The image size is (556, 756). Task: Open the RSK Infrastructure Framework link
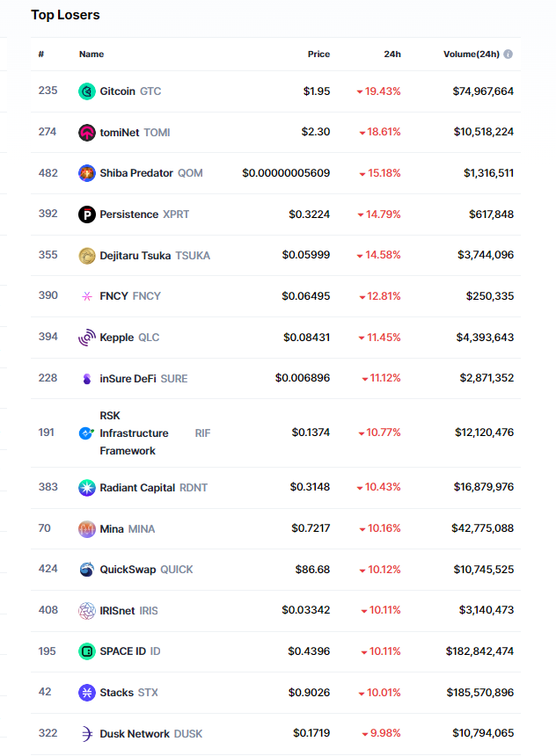[134, 433]
